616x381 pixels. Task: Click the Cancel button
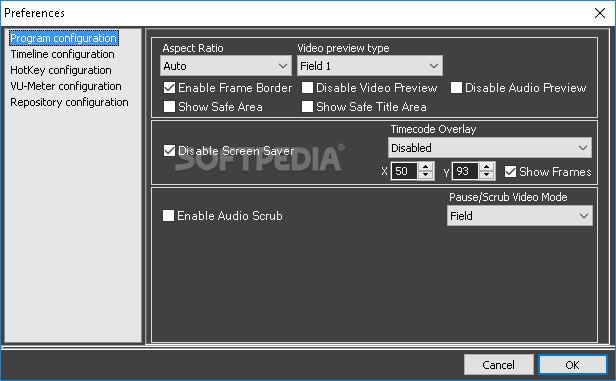(x=499, y=365)
